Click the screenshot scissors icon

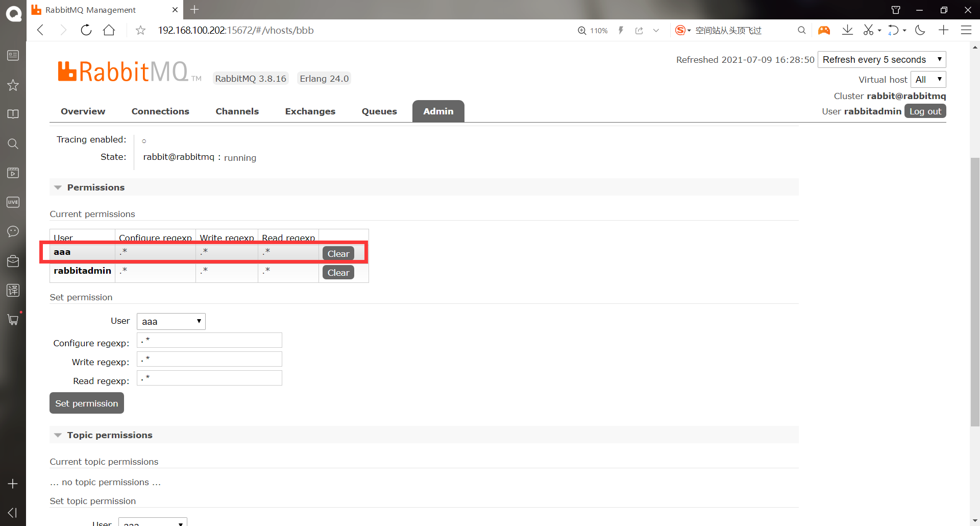(869, 30)
